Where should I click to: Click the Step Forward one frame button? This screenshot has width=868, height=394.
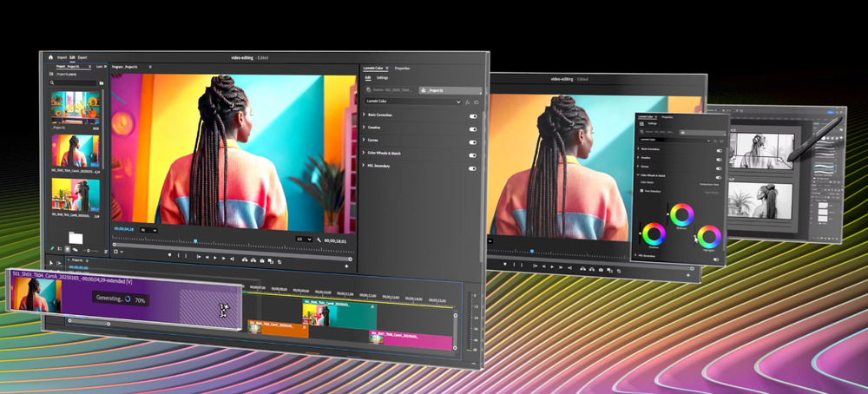223,259
